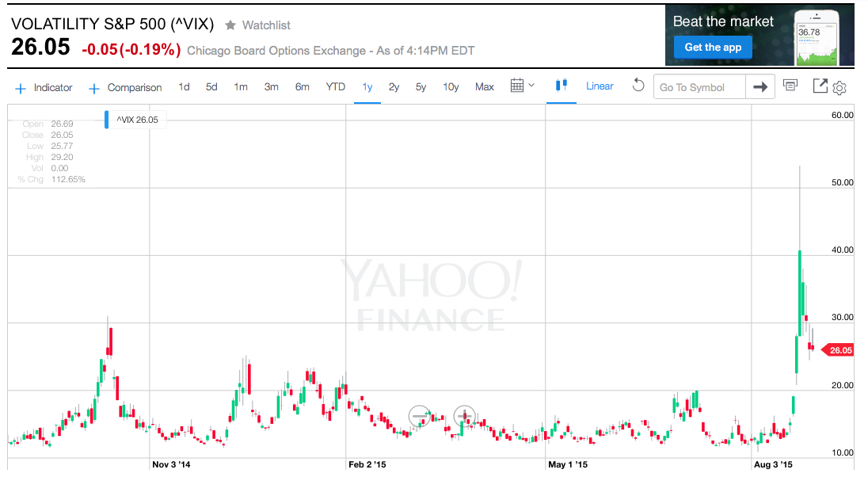Submit symbol search with arrow button
This screenshot has height=477, width=868.
click(760, 87)
